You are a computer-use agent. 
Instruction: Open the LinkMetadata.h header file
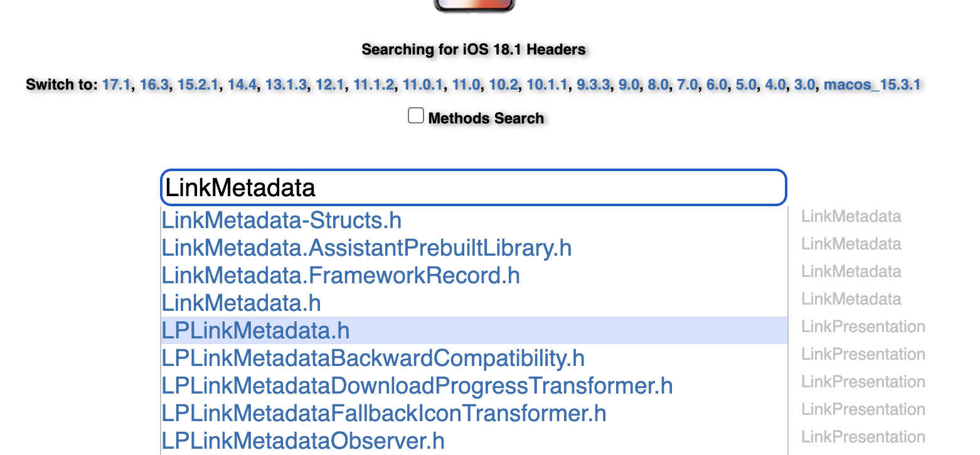click(240, 303)
